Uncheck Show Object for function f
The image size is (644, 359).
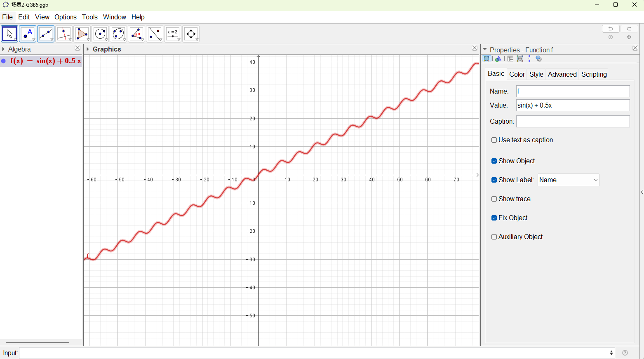[494, 161]
